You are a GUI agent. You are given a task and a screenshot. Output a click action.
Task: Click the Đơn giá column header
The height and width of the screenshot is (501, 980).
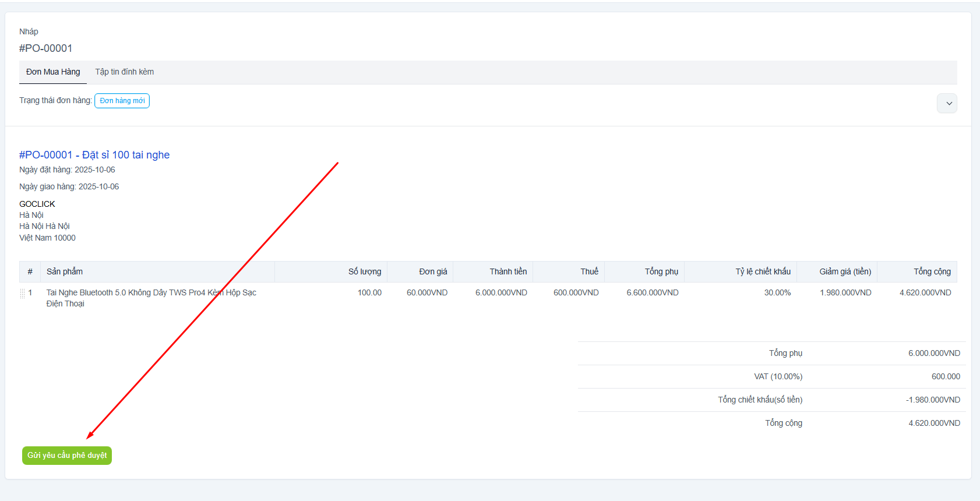(433, 272)
